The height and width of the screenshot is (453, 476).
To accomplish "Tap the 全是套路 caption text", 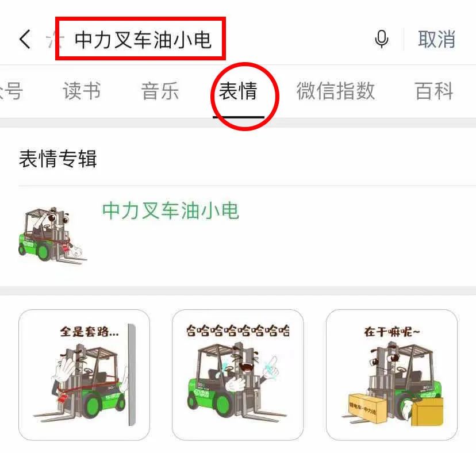I will (x=89, y=331).
